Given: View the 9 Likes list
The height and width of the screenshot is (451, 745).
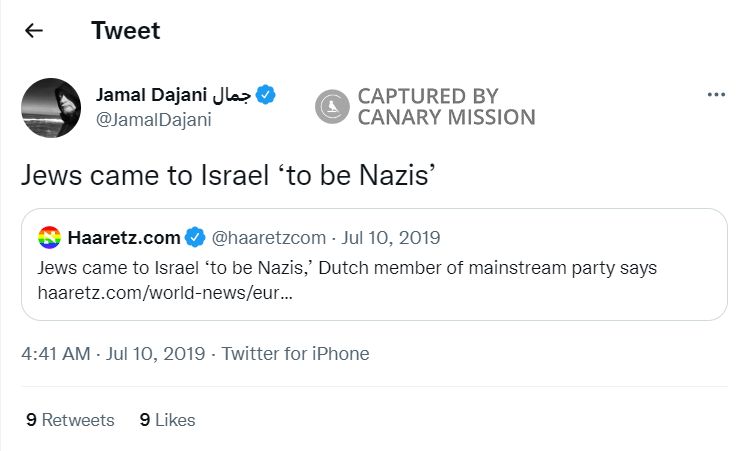Looking at the screenshot, I should pos(167,420).
